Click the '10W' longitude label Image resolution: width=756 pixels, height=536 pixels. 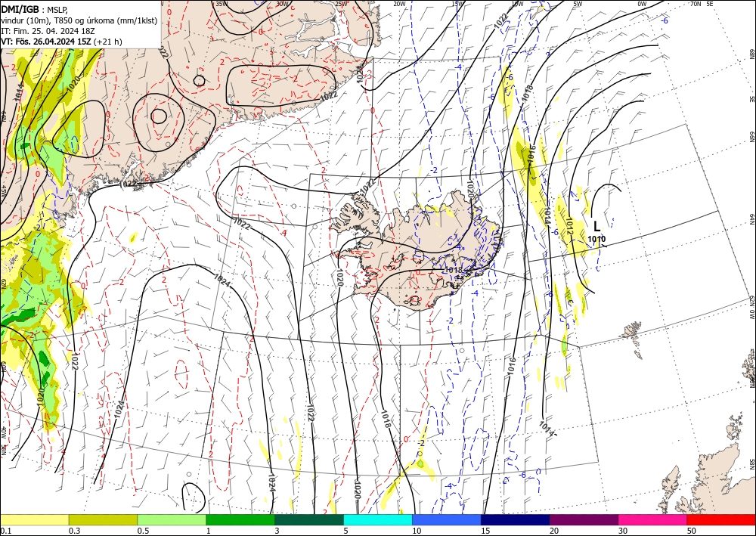tap(517, 4)
